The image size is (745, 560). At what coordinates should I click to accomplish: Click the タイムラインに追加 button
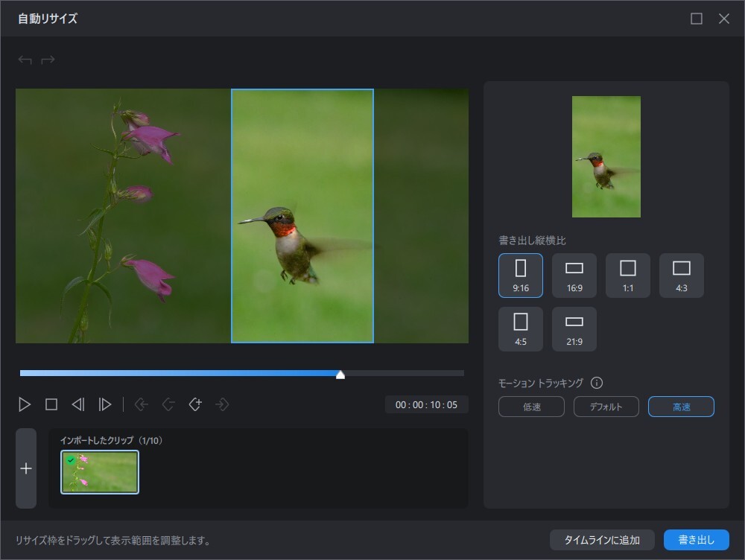[x=602, y=540]
